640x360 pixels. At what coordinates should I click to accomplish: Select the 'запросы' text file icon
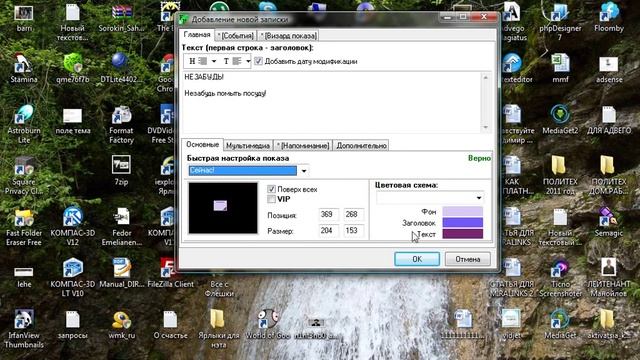point(73,324)
